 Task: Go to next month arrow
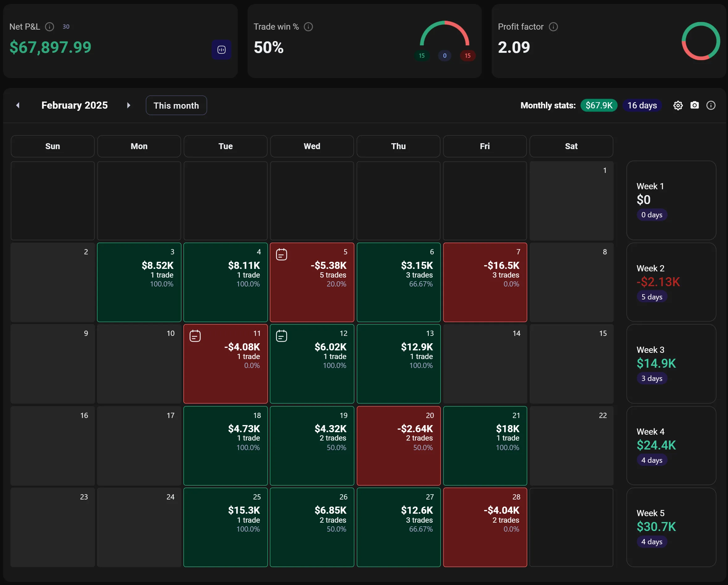tap(128, 105)
